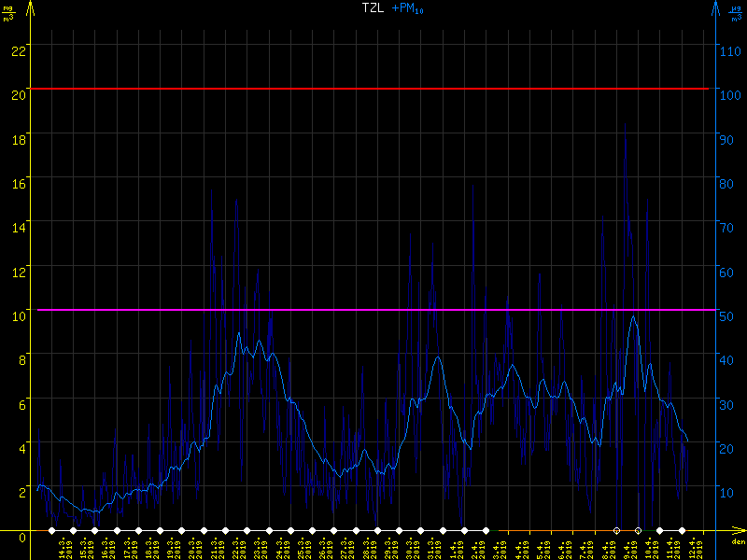Click the first hollow circle marker on axis

point(616,530)
